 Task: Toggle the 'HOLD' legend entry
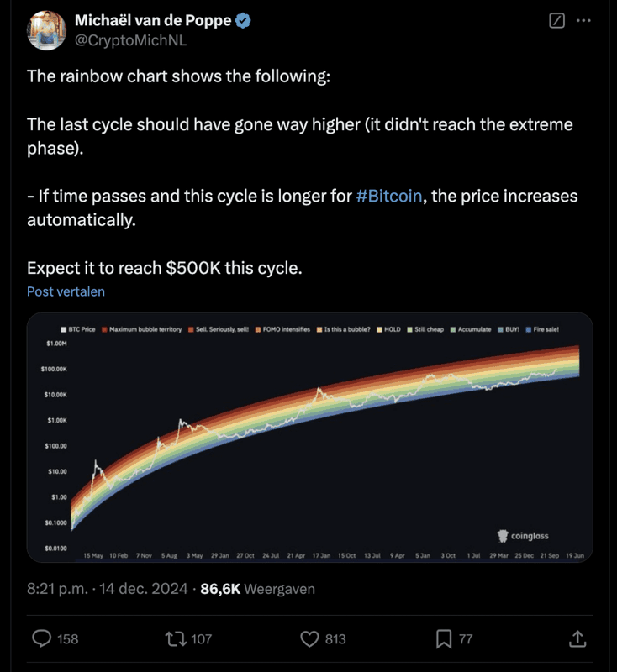click(388, 330)
